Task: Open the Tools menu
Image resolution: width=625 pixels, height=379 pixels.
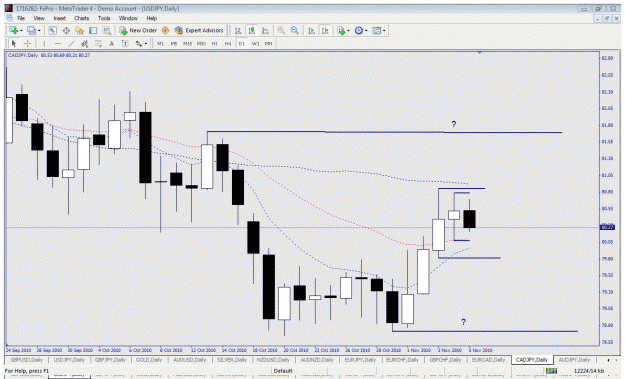Action: (x=104, y=18)
